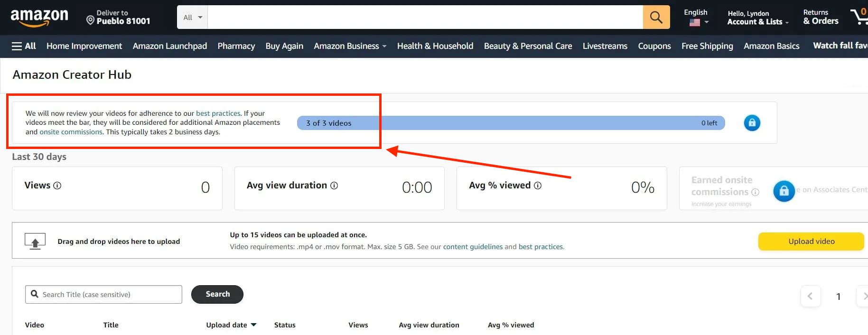
Task: Click the blue lock icon beside progress bar
Action: 752,123
